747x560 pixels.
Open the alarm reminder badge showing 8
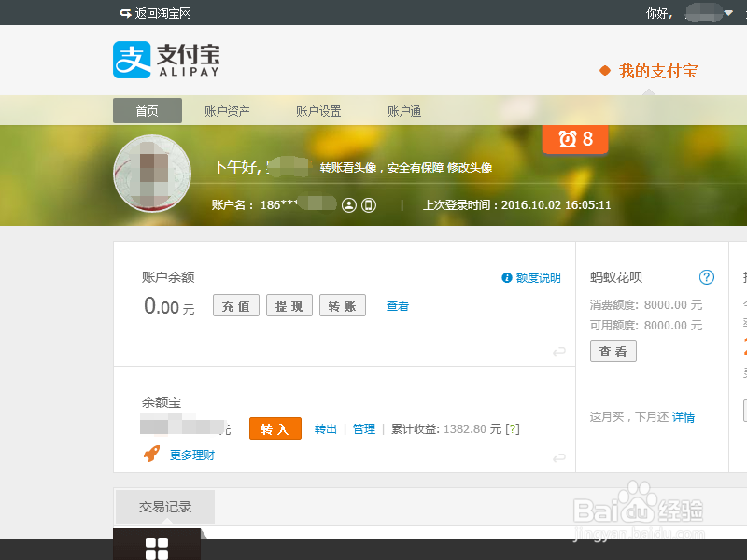click(575, 139)
